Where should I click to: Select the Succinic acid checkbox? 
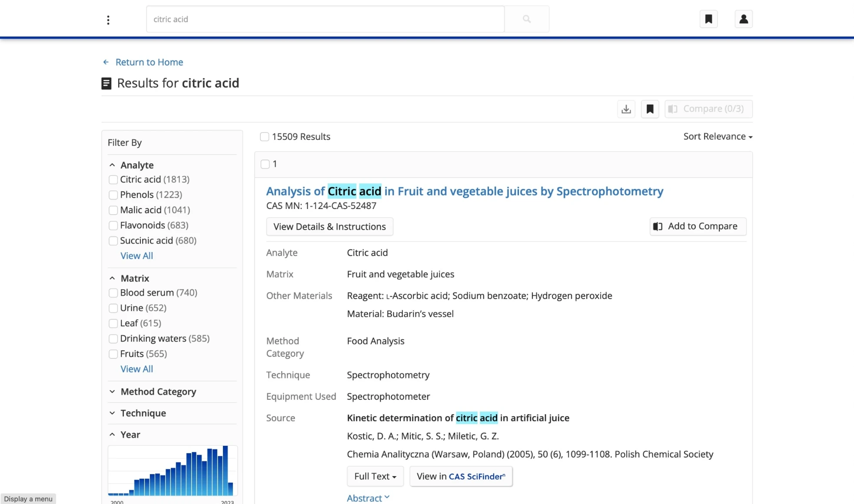[x=113, y=241]
